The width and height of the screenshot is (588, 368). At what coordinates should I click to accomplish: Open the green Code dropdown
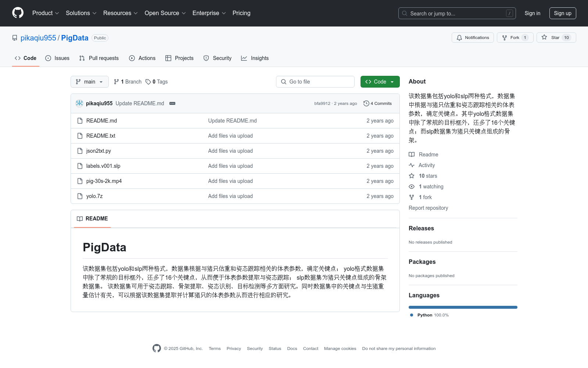click(x=380, y=82)
